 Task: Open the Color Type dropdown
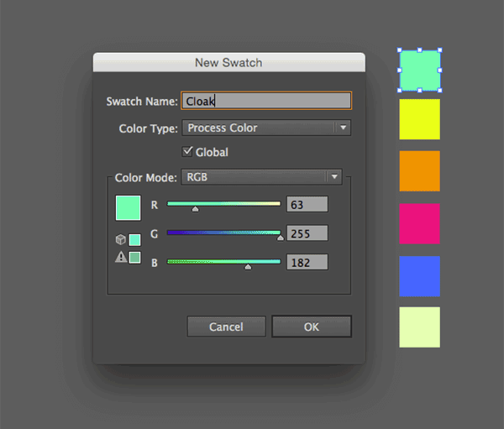click(265, 128)
